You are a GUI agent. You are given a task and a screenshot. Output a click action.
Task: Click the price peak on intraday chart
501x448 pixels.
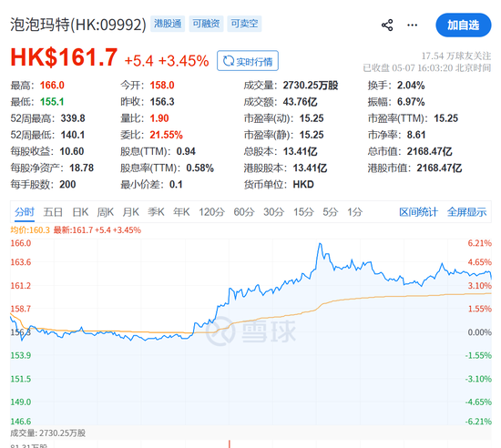tap(320, 244)
